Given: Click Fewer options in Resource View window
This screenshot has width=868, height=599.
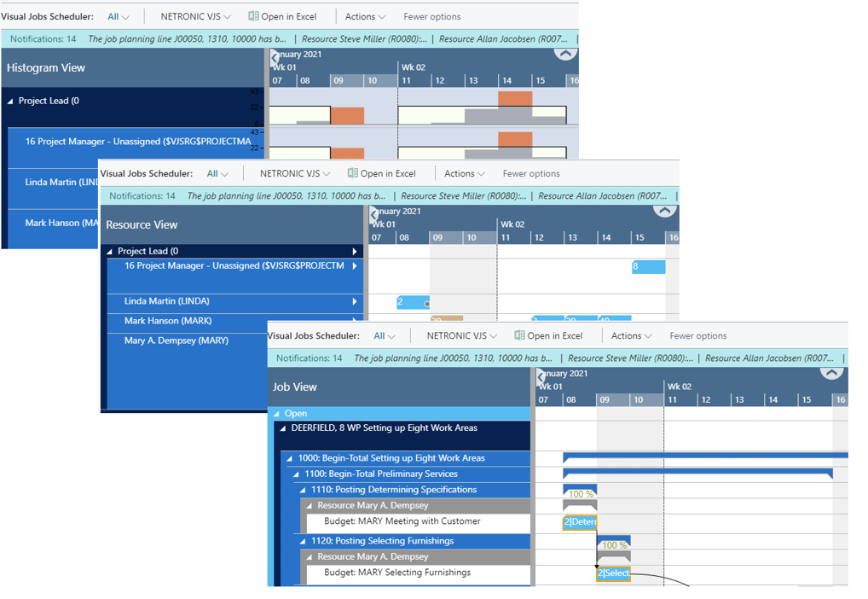Looking at the screenshot, I should tap(531, 173).
